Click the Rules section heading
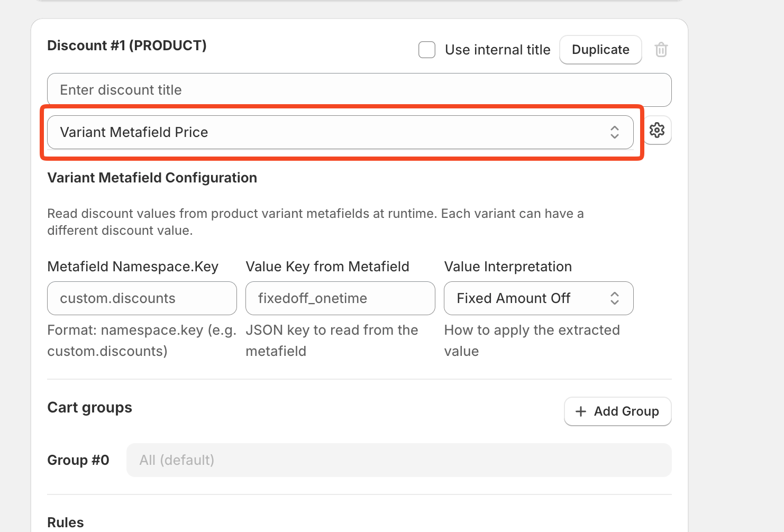 pyautogui.click(x=66, y=522)
